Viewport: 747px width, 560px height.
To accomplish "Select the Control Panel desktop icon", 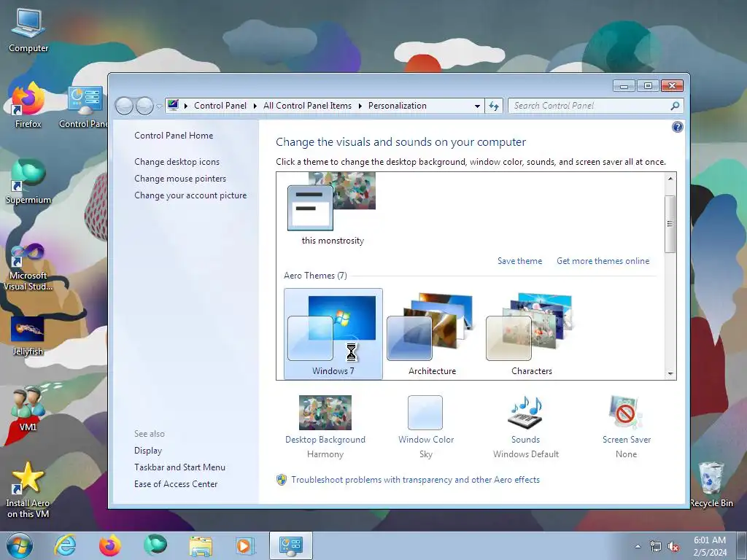I will coord(85,106).
